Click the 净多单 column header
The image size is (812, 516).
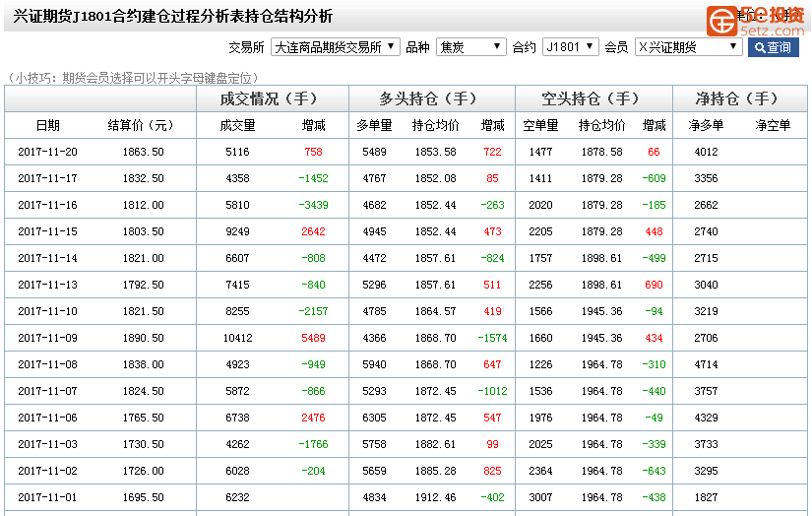pos(706,125)
